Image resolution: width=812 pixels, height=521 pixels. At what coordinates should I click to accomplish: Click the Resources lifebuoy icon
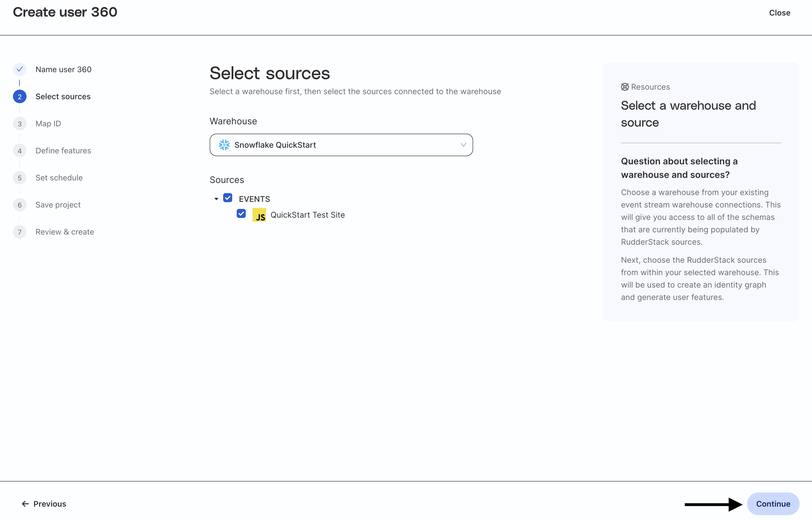(x=625, y=87)
